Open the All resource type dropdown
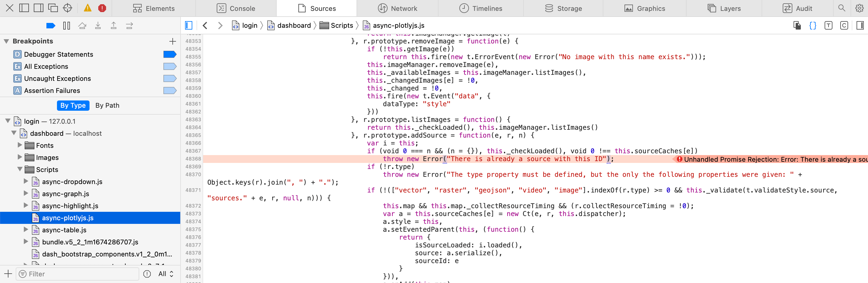This screenshot has width=868, height=283. (x=166, y=274)
